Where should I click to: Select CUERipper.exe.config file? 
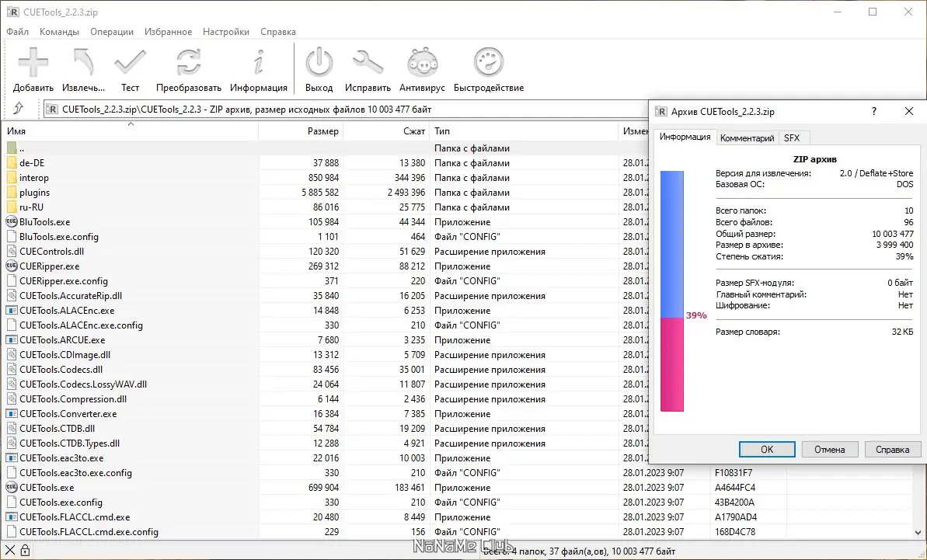click(325, 281)
